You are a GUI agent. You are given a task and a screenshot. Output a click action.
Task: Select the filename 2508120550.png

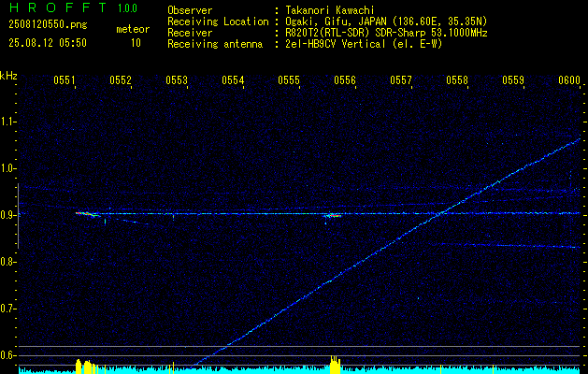click(48, 24)
